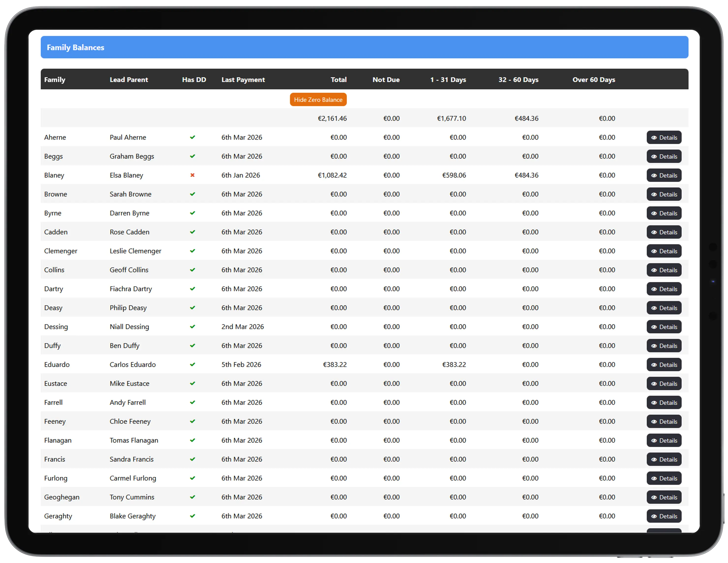This screenshot has height=563, width=728.
Task: Click the eye icon in Duffy row
Action: pyautogui.click(x=654, y=346)
